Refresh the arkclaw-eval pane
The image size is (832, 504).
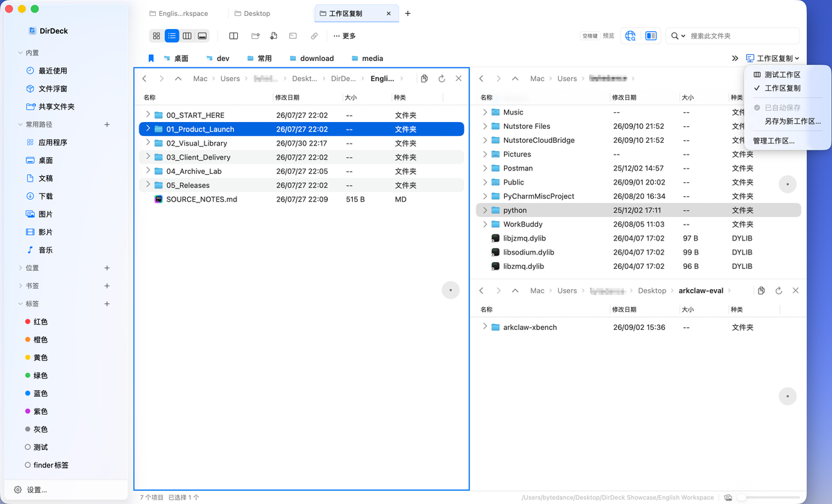point(779,290)
